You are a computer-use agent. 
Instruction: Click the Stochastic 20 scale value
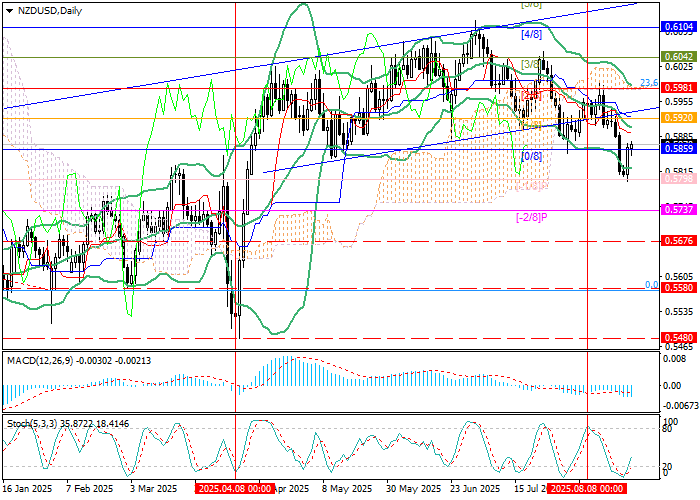tap(668, 467)
